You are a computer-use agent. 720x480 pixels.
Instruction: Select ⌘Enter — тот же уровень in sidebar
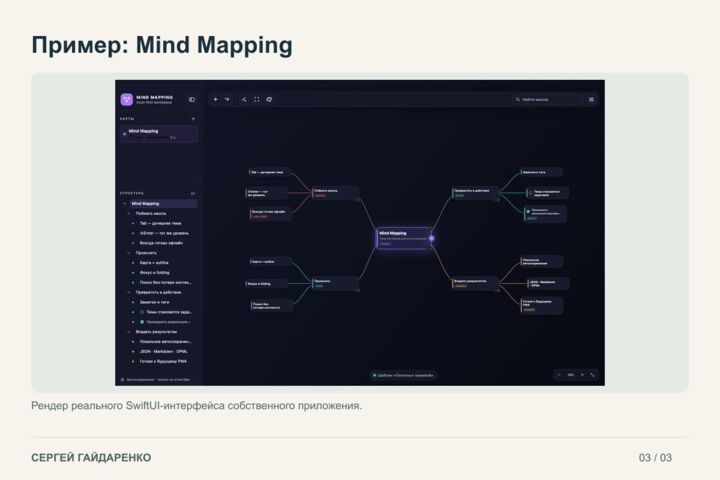(164, 233)
